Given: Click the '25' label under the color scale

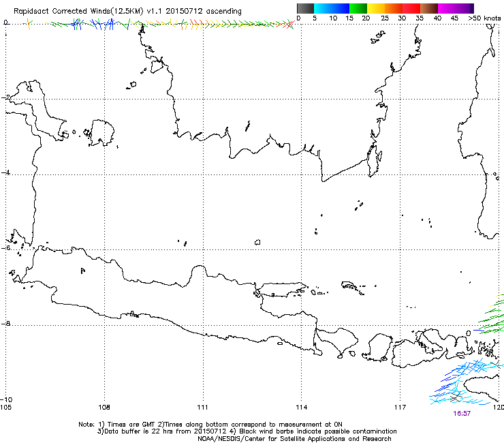Looking at the screenshot, I should point(385,18).
